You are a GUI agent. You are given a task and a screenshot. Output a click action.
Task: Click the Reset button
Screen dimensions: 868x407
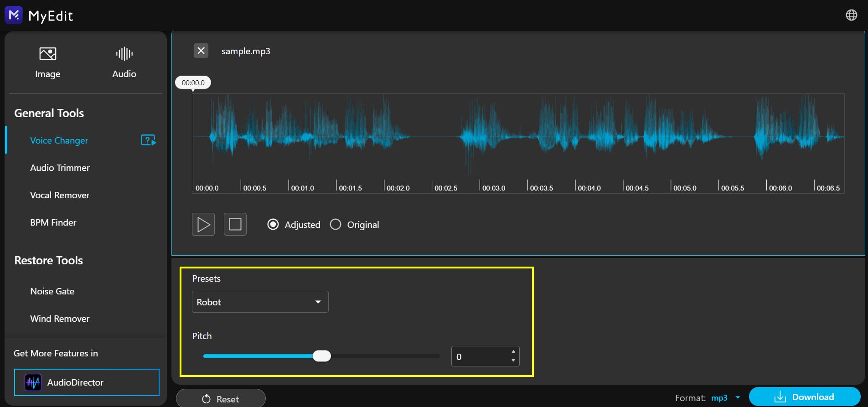(x=221, y=399)
